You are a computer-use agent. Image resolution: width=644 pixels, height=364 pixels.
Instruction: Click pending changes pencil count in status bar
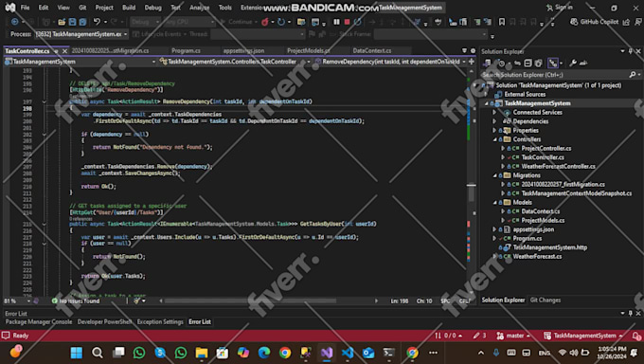coord(479,336)
